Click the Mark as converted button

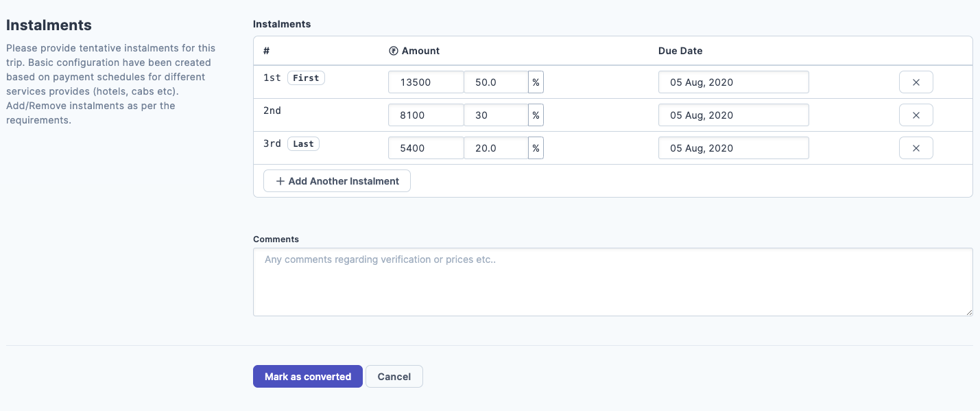(x=307, y=376)
